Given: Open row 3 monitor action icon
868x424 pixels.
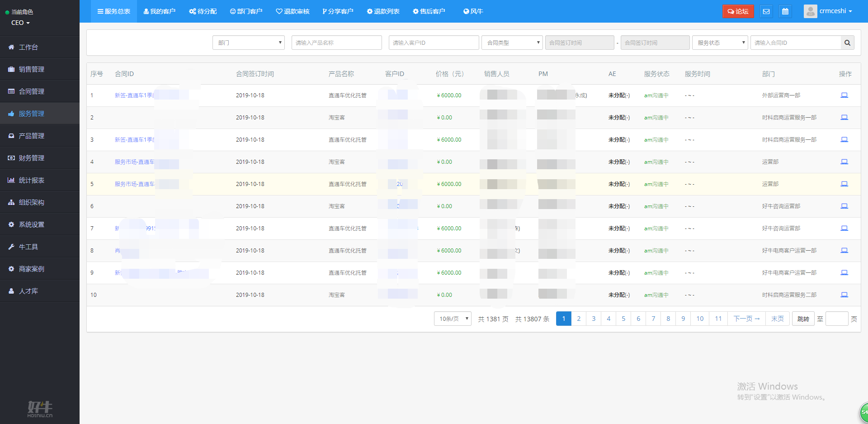Looking at the screenshot, I should coord(844,139).
